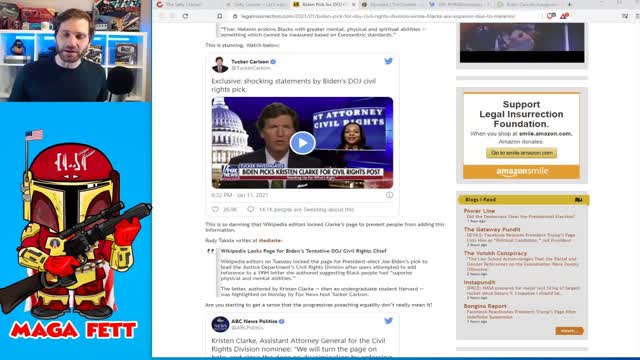Follow the Mediaite link
The image size is (640, 360).
[270, 240]
